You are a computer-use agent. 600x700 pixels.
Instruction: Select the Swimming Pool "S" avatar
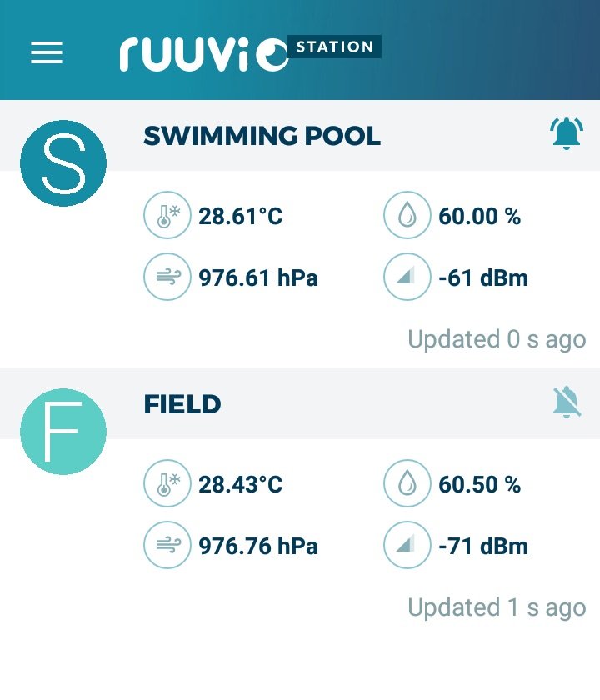pos(63,163)
